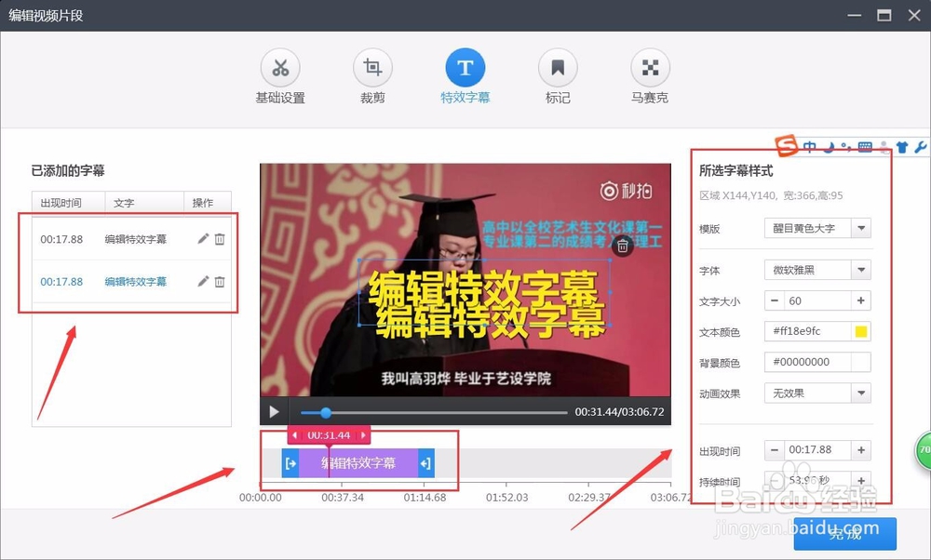Click the trash icon overlaying the video preview
Screen dimensions: 931x560
[x=620, y=245]
